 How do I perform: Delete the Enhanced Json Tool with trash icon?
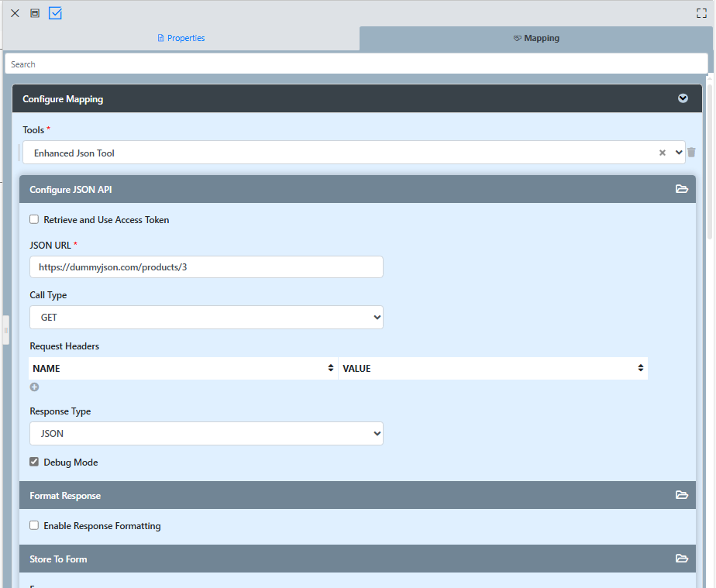click(691, 153)
